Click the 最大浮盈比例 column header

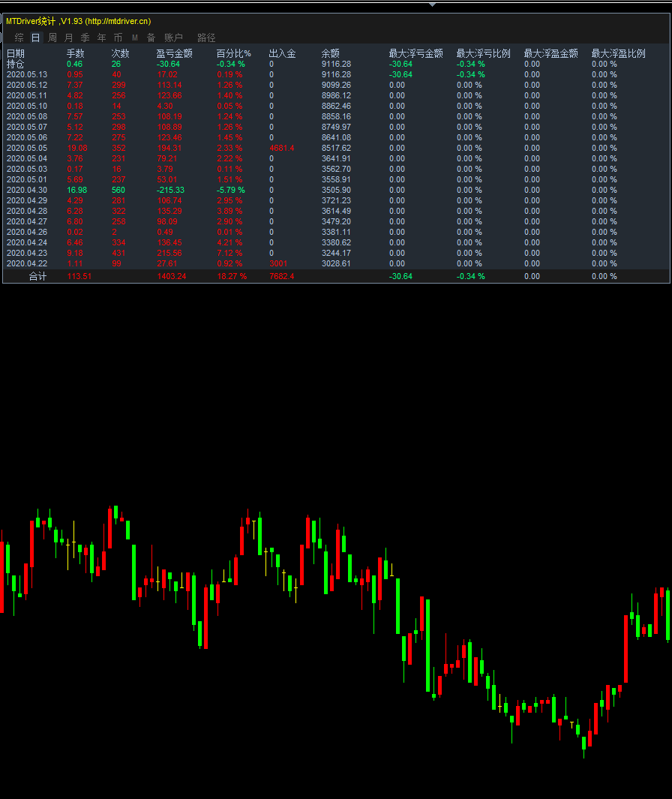point(619,53)
